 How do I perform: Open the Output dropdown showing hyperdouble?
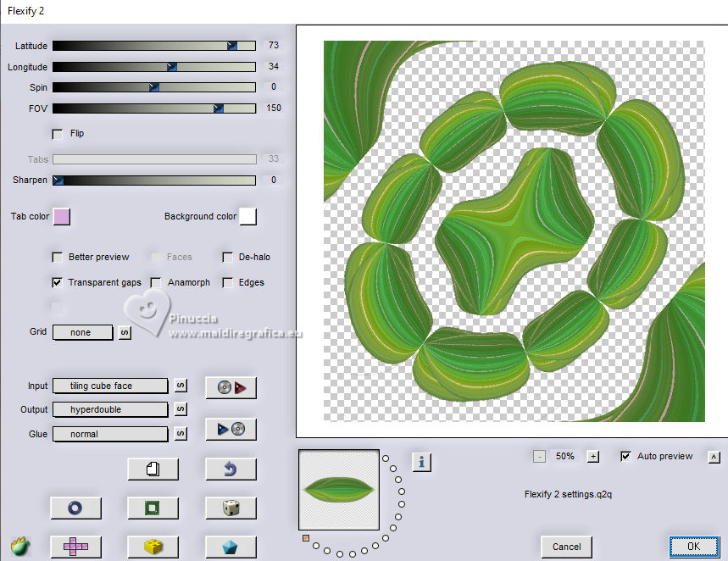pyautogui.click(x=110, y=409)
